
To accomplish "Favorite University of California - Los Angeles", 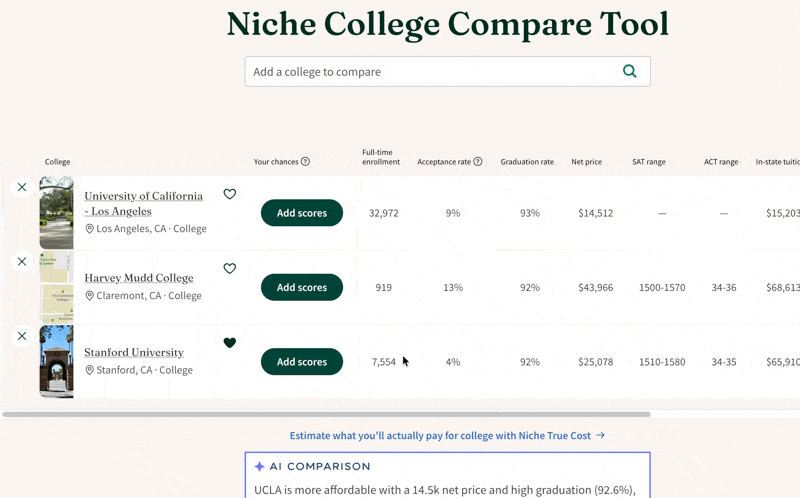I will (230, 194).
